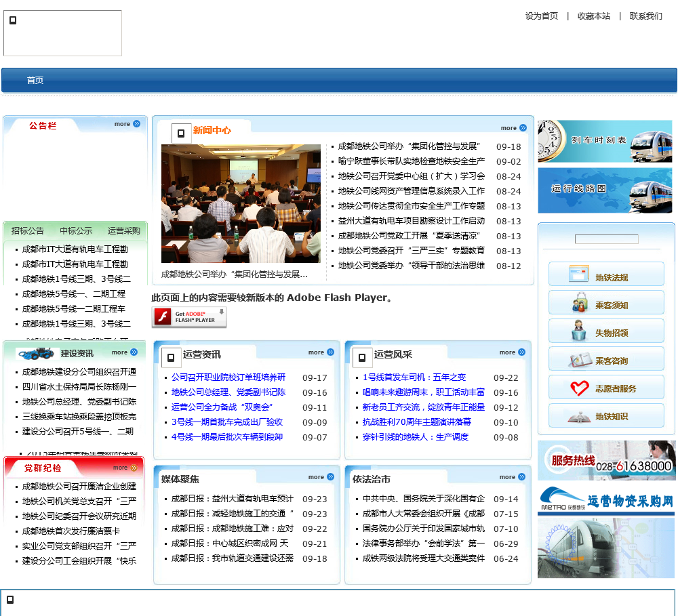678x616 pixels.
Task: Open 志愿者服务 heart button
Action: (606, 387)
